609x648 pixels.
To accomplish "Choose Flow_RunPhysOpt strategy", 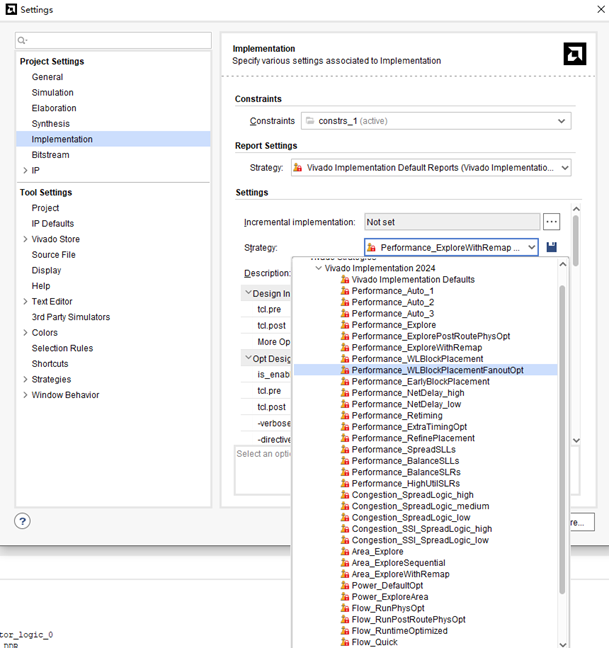I will click(388, 608).
